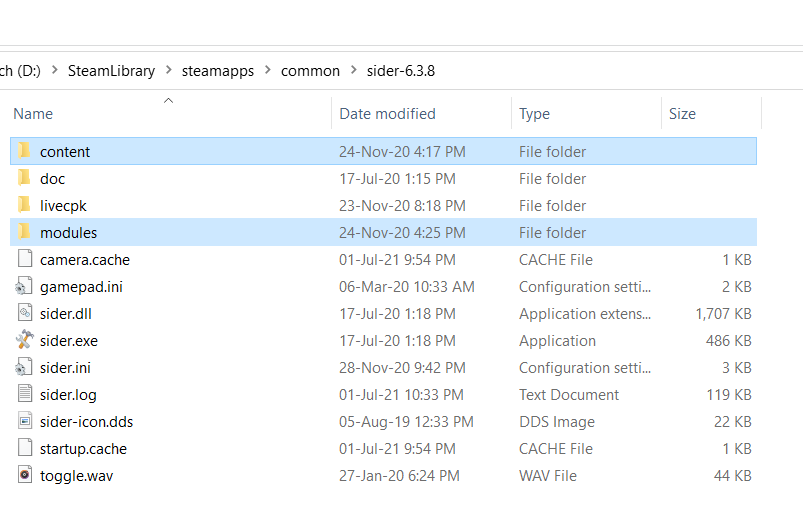Navigate to common folder in breadcrumb
This screenshot has width=803, height=519.
[x=310, y=71]
